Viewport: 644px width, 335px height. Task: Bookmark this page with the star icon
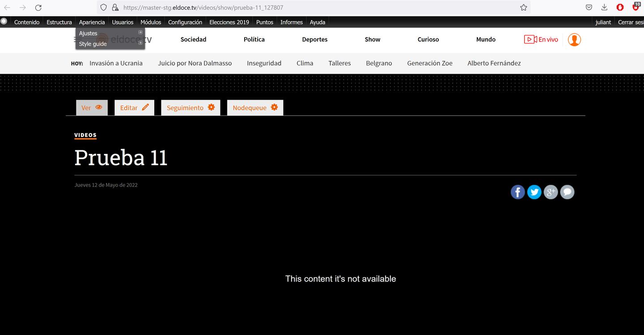tap(523, 8)
